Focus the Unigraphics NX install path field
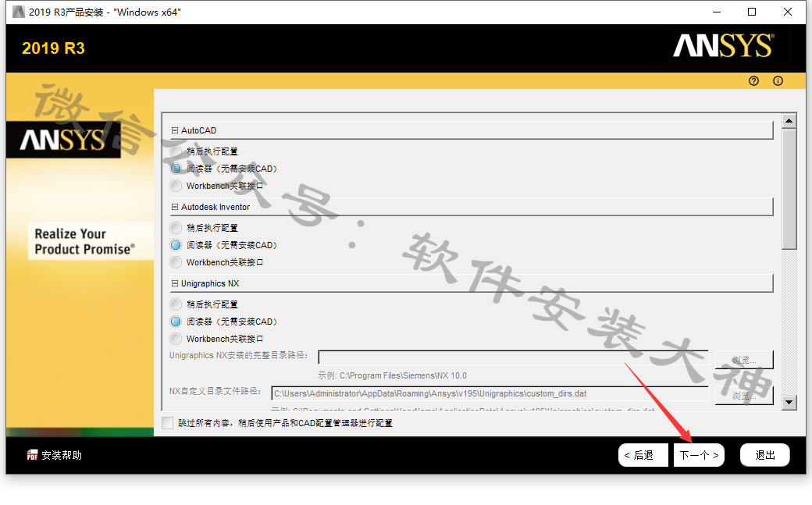 [x=513, y=357]
